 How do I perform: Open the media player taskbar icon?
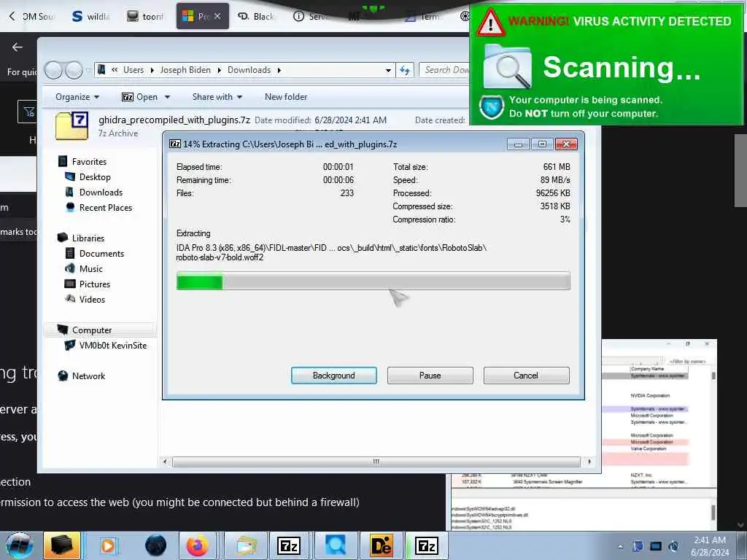(108, 545)
